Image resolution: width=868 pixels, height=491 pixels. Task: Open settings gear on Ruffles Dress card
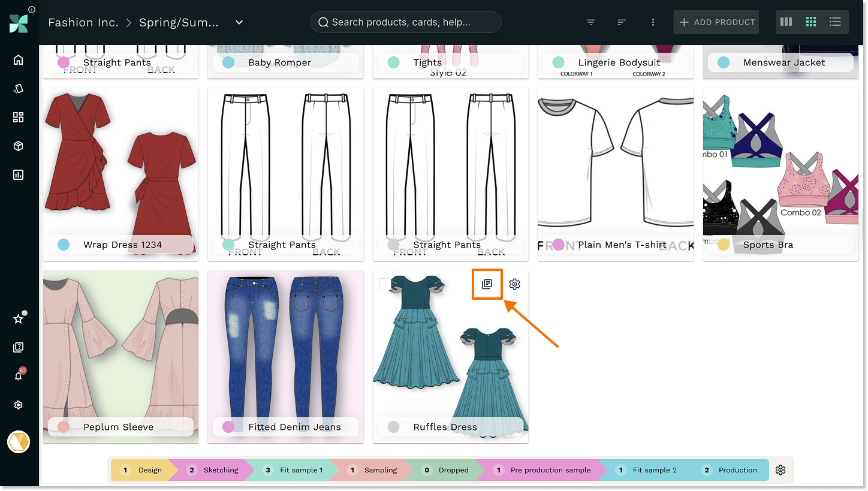pos(514,284)
